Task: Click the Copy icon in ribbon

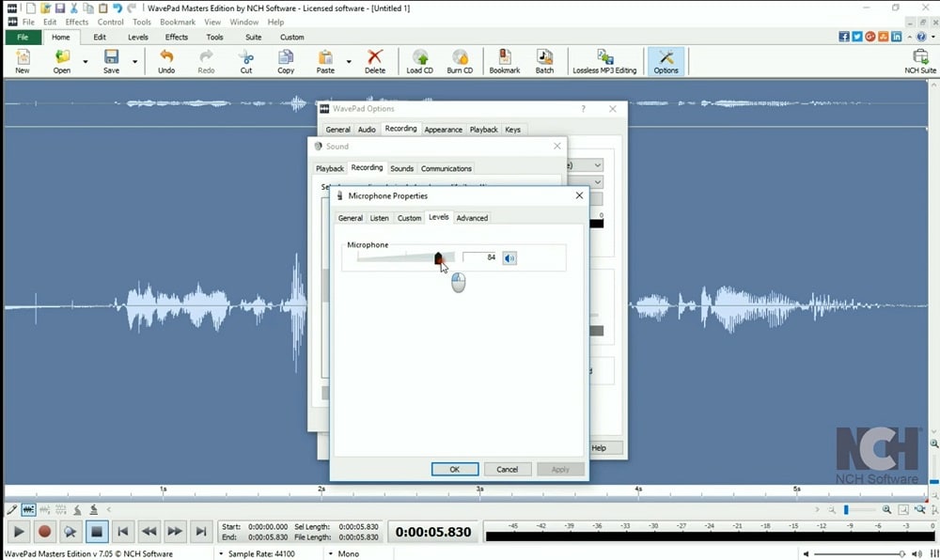Action: click(286, 61)
